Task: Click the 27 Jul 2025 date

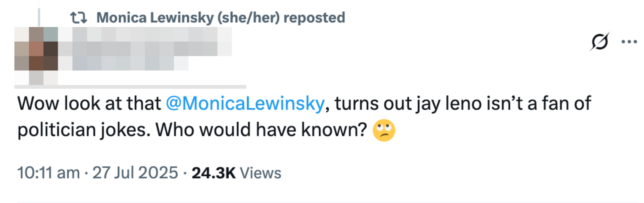Action: coord(135,173)
